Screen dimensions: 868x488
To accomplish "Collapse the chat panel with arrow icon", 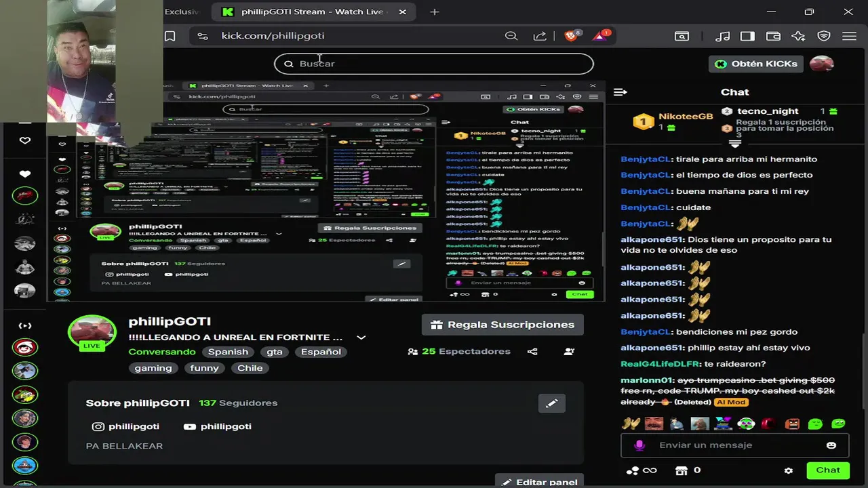I will pyautogui.click(x=620, y=91).
